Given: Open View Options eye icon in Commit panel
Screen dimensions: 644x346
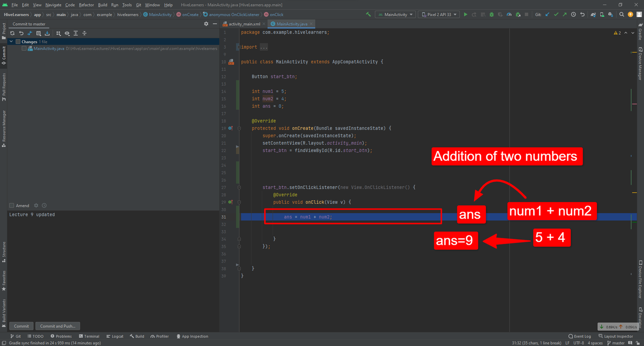Looking at the screenshot, I should (x=67, y=33).
